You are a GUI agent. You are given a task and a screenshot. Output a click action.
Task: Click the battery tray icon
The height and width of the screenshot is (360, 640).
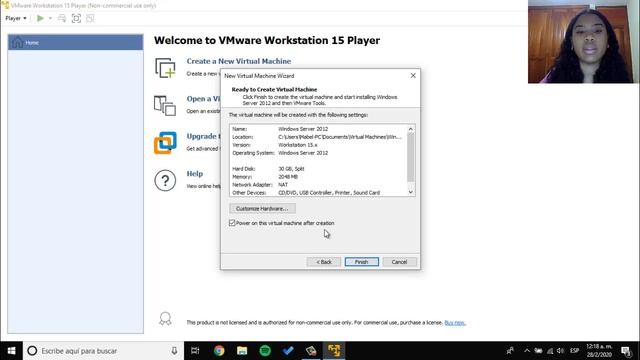(x=538, y=351)
